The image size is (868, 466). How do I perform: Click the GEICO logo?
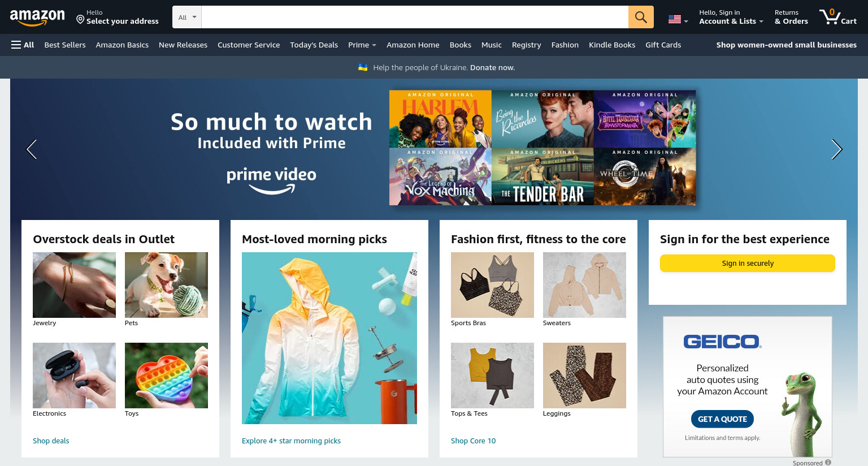pos(722,342)
